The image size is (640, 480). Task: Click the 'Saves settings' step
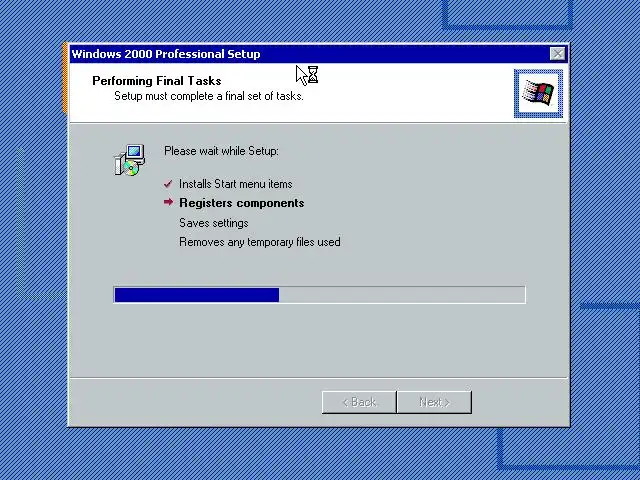213,223
